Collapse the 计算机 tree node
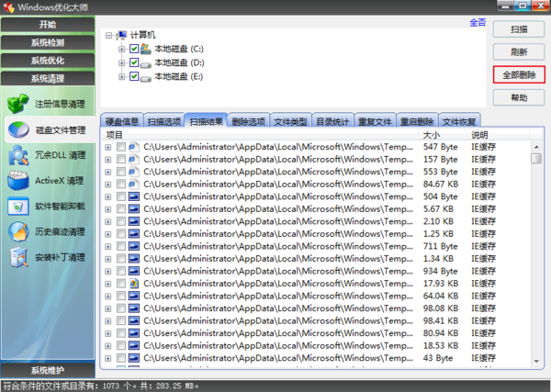 [x=110, y=35]
